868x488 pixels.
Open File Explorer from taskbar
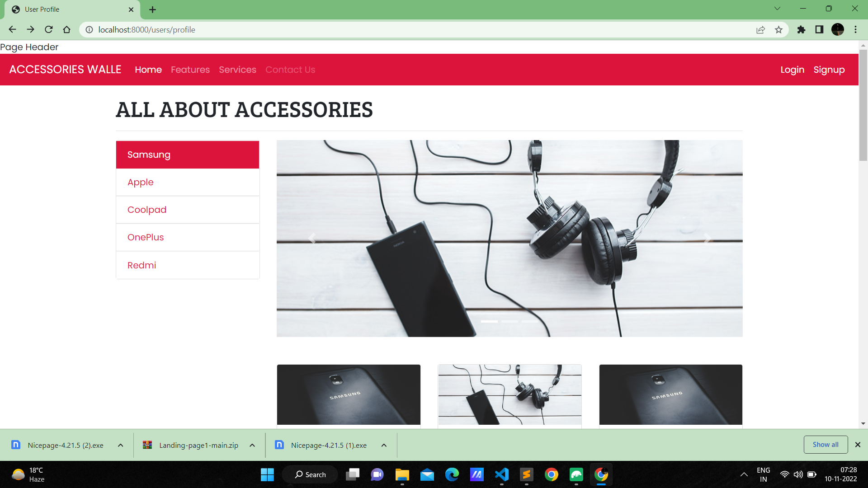pyautogui.click(x=402, y=474)
